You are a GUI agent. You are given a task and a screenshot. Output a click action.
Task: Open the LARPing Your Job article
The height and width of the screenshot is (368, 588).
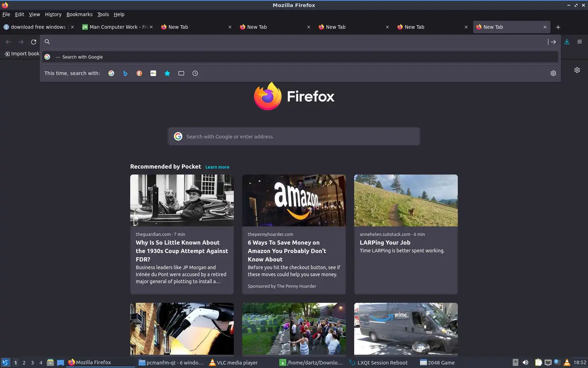[385, 243]
